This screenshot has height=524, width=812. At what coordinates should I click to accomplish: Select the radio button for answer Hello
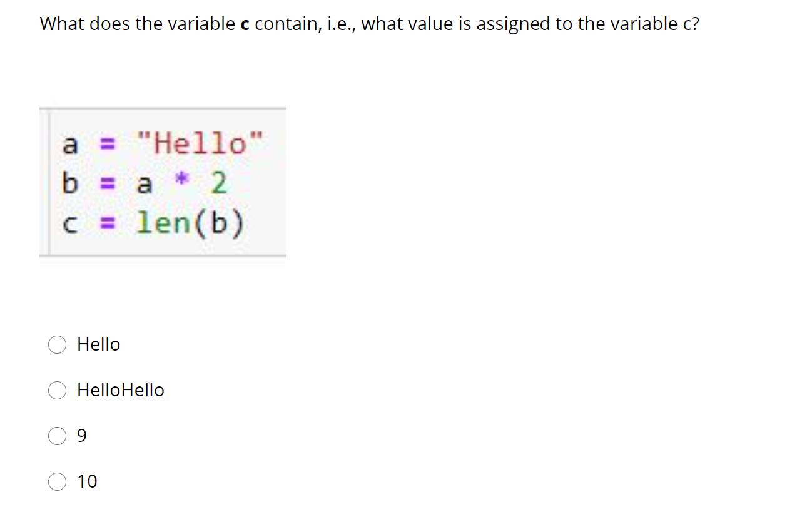[57, 344]
